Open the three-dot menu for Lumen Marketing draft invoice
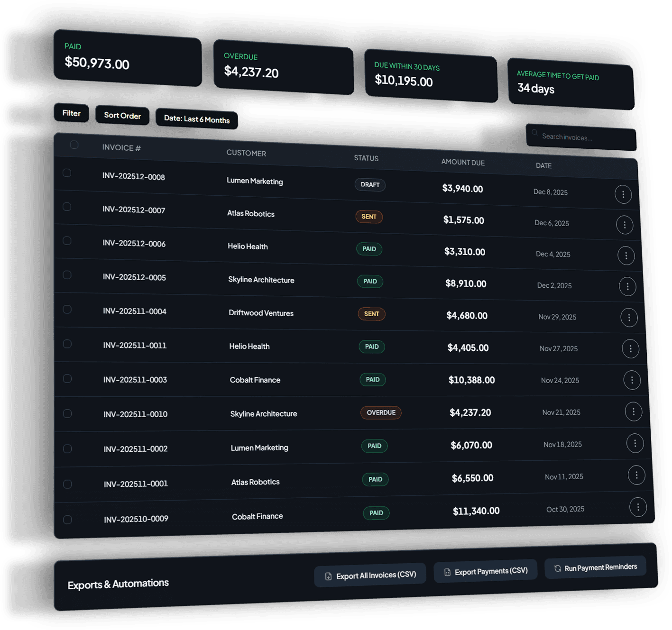Image resolution: width=672 pixels, height=630 pixels. click(x=623, y=194)
